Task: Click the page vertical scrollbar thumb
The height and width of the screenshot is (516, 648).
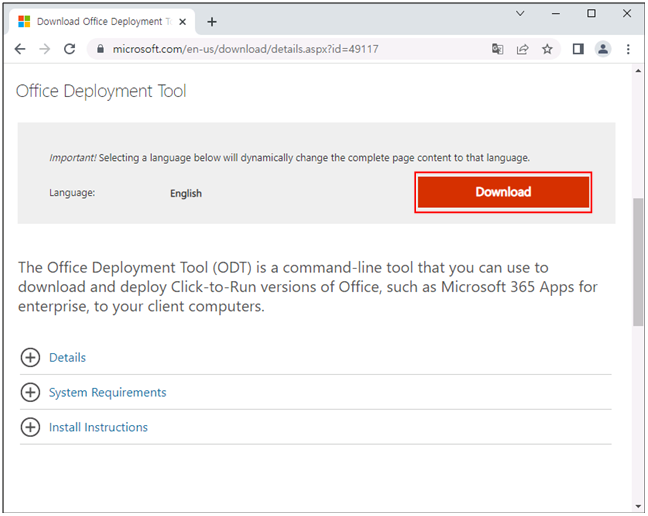Action: tap(638, 262)
